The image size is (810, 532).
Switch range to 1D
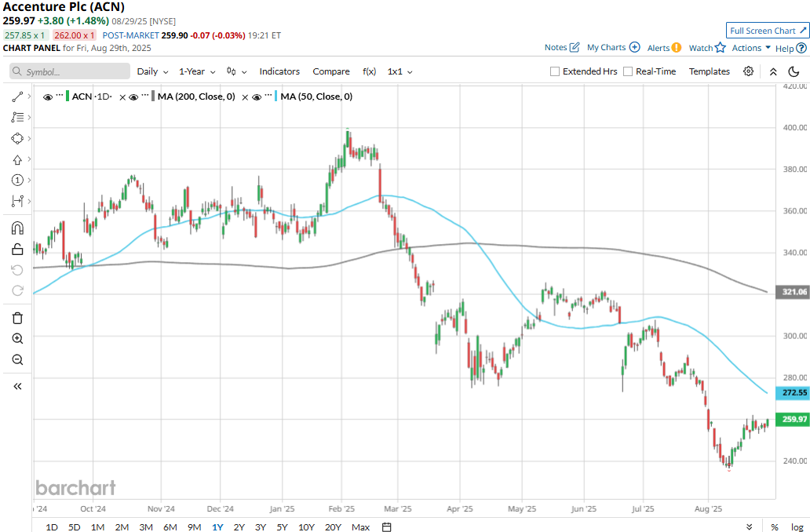pyautogui.click(x=52, y=527)
